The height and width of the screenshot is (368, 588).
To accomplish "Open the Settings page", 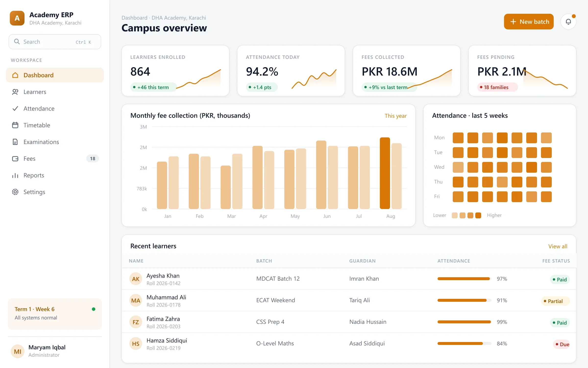I will coord(55,192).
